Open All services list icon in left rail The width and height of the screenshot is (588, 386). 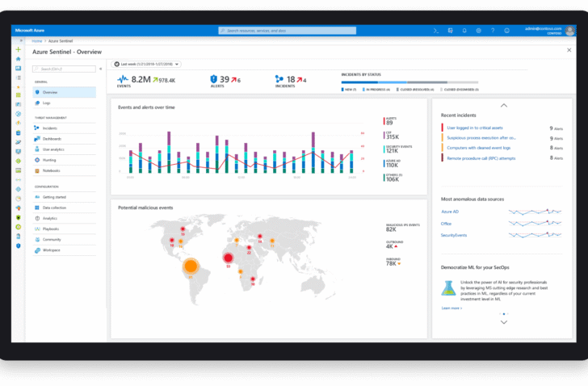[x=18, y=78]
